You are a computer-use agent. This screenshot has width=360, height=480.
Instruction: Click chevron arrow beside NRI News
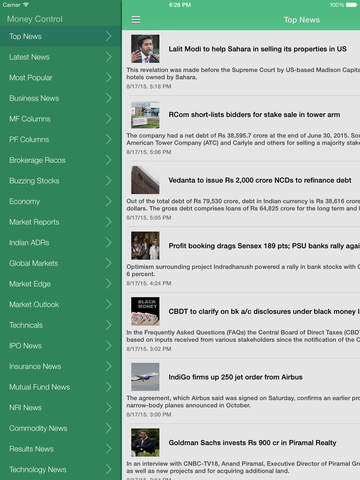point(108,408)
